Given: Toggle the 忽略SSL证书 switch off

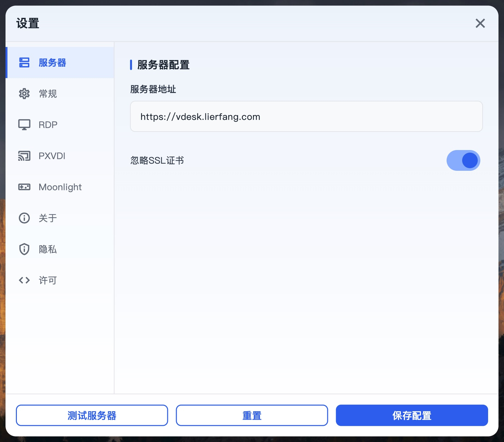Looking at the screenshot, I should (x=463, y=160).
